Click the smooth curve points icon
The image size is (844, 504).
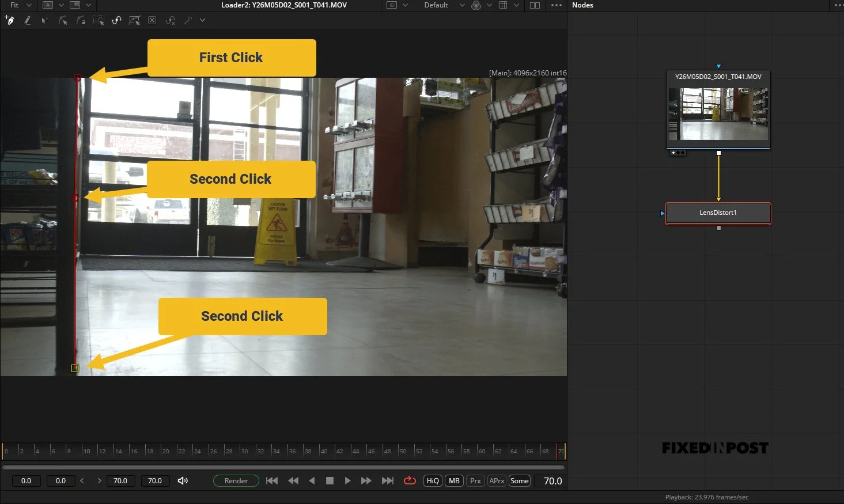[x=116, y=20]
